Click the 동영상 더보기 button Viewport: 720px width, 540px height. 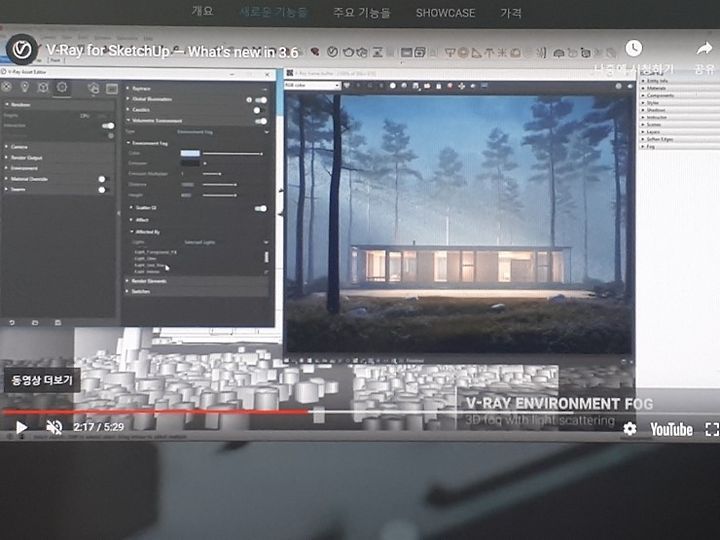click(x=42, y=380)
